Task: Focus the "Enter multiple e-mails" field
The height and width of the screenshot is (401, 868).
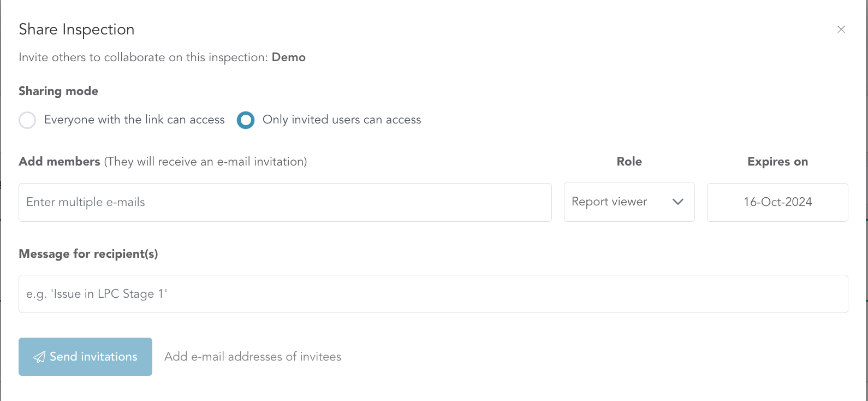Action: (x=285, y=202)
